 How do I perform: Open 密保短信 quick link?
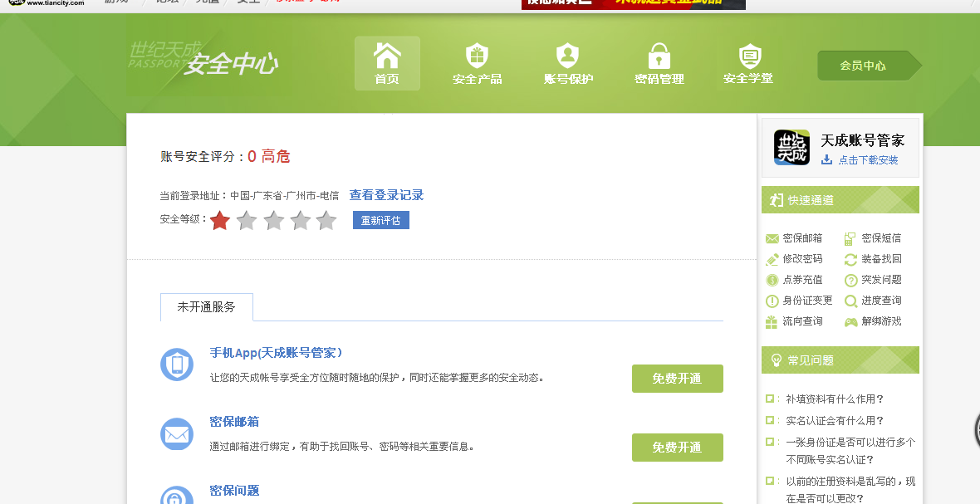pos(881,238)
